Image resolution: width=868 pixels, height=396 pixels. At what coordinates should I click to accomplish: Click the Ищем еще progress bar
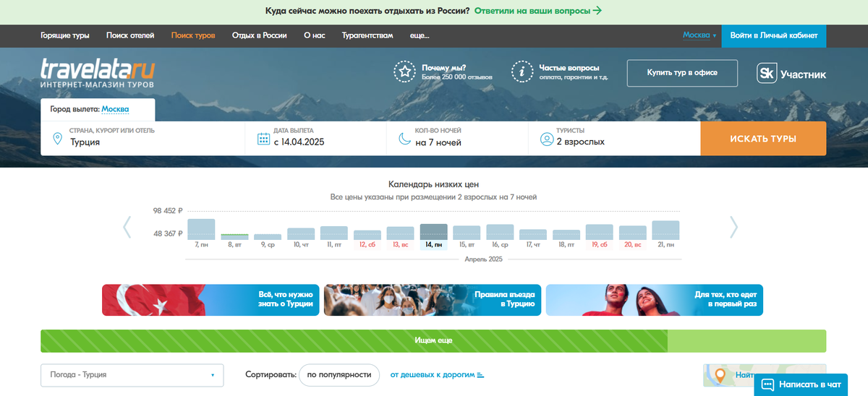433,341
